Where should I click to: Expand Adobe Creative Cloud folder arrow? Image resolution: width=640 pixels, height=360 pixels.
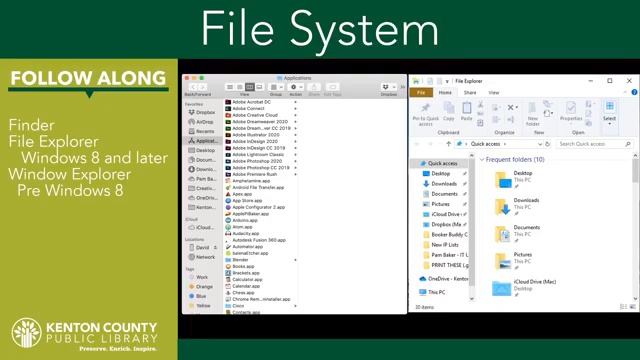(x=295, y=115)
